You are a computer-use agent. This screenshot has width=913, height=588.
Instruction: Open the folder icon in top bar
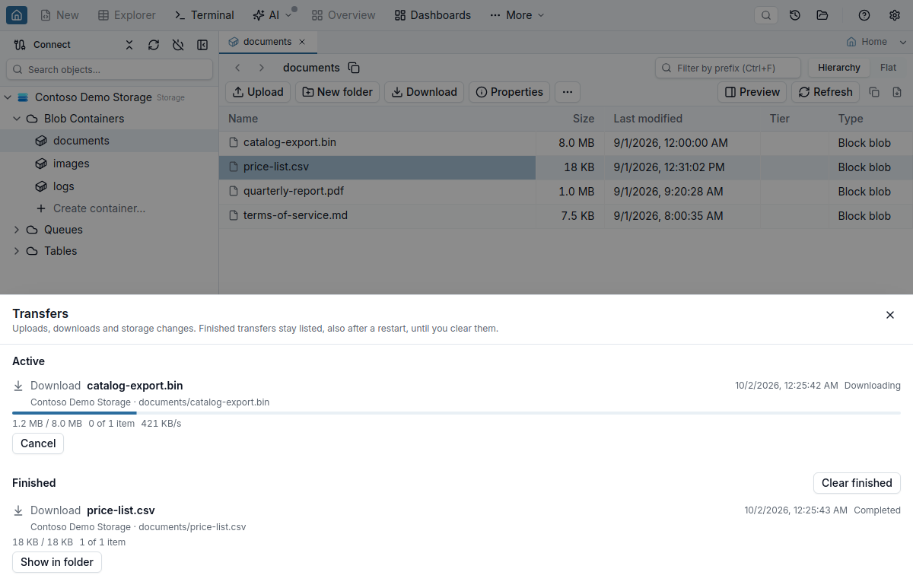click(x=822, y=15)
